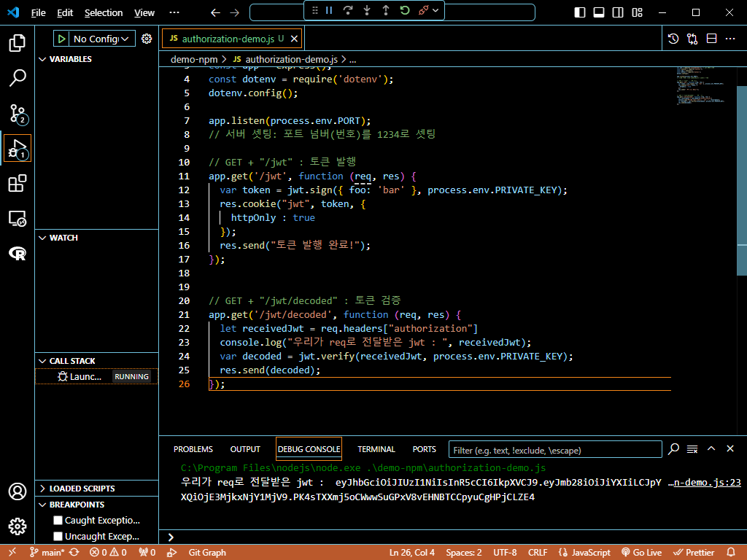Open the Manage gear menu
Image resolution: width=747 pixels, height=560 pixels.
point(18,526)
